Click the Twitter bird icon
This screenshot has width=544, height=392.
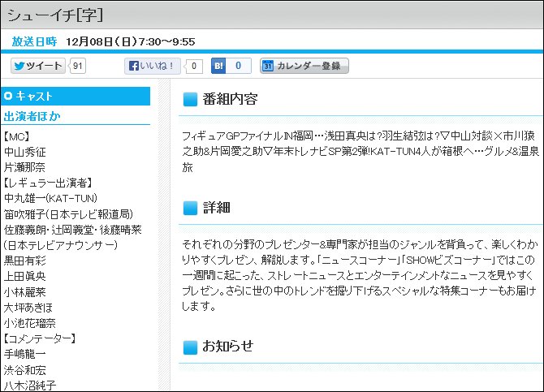[x=19, y=66]
